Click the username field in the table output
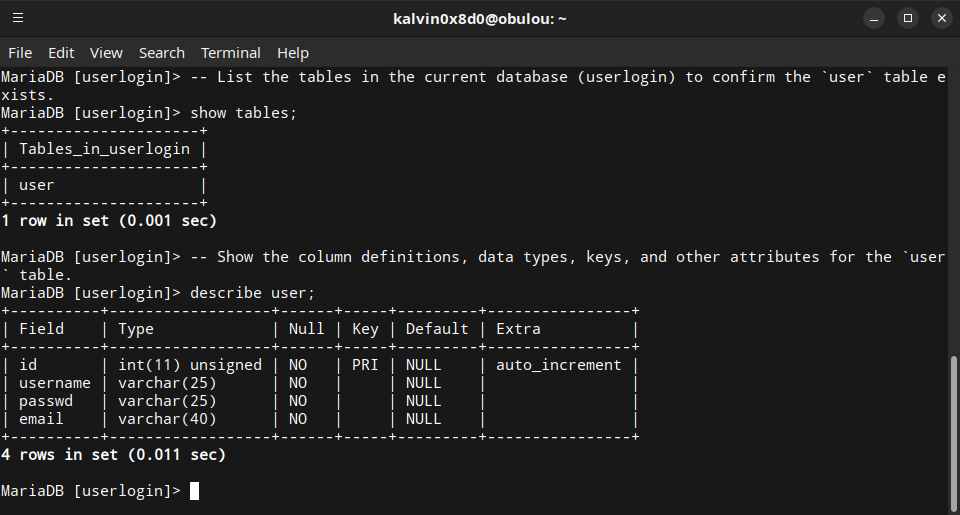 pyautogui.click(x=55, y=383)
